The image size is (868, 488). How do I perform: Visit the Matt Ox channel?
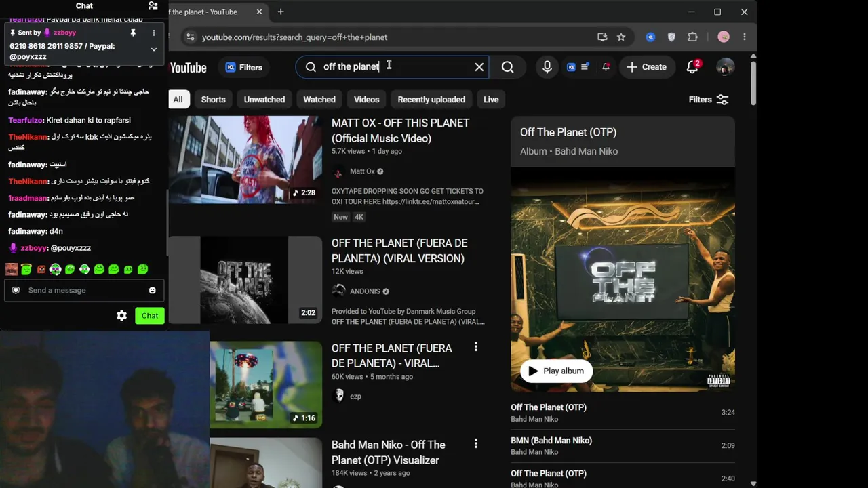[362, 171]
